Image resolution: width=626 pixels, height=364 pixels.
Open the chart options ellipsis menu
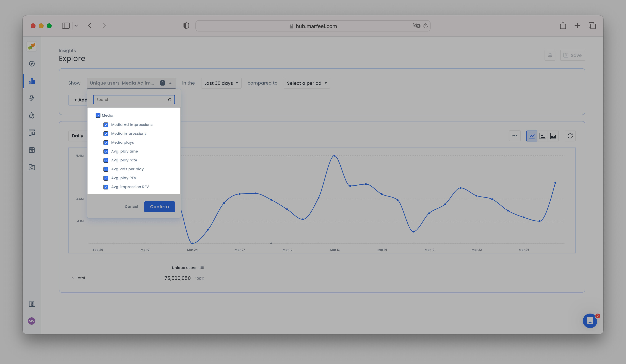pos(514,136)
